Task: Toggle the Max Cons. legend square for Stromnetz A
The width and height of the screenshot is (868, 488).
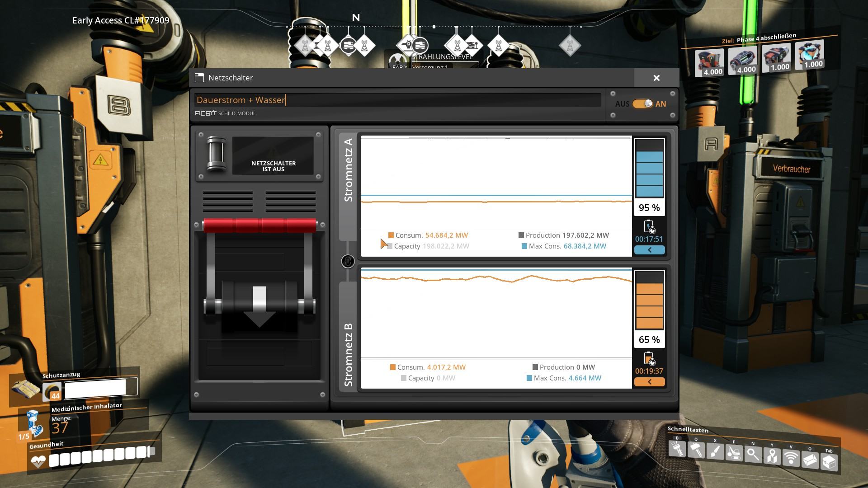Action: click(x=524, y=246)
